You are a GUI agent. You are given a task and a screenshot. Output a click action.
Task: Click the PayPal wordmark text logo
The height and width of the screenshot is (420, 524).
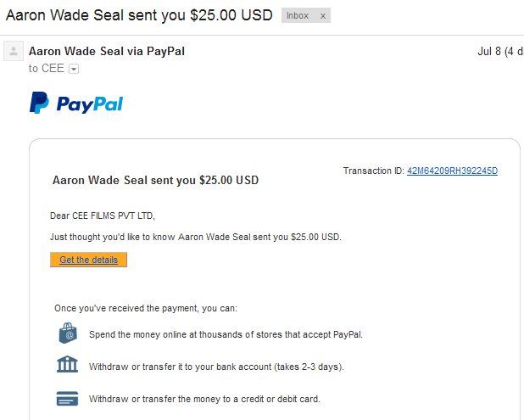pos(90,104)
